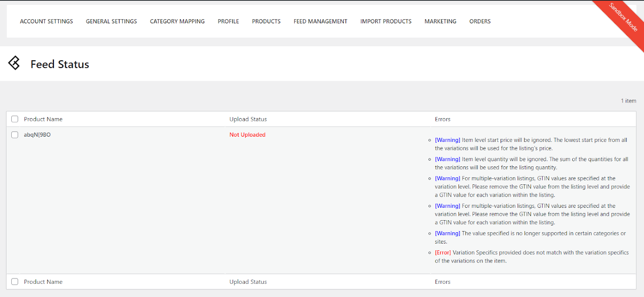Switch to the Marketing tab
The width and height of the screenshot is (644, 297).
pos(440,21)
